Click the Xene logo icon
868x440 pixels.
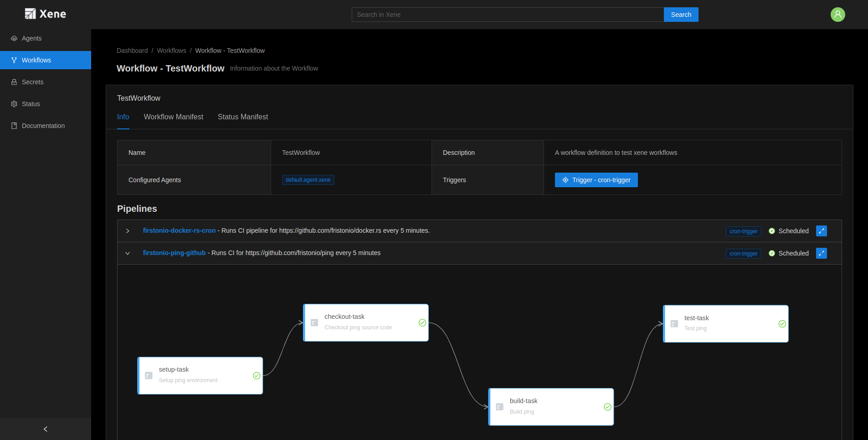click(x=30, y=14)
